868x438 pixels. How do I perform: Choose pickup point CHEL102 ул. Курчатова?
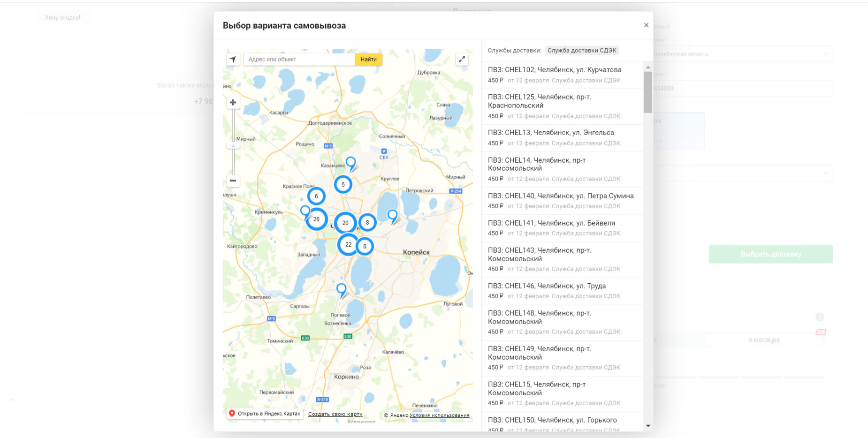click(562, 75)
